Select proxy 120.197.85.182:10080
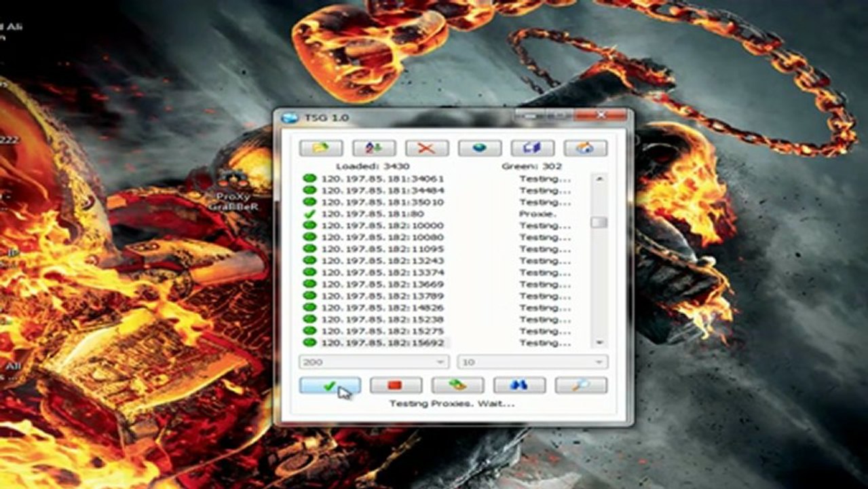The width and height of the screenshot is (868, 489). point(383,238)
